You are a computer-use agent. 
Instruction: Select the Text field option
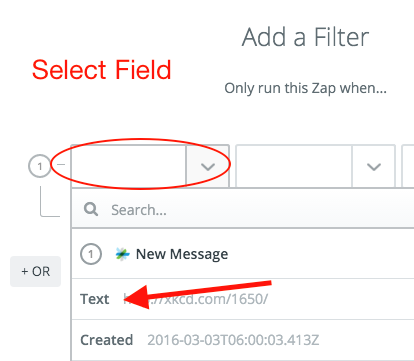(x=243, y=299)
